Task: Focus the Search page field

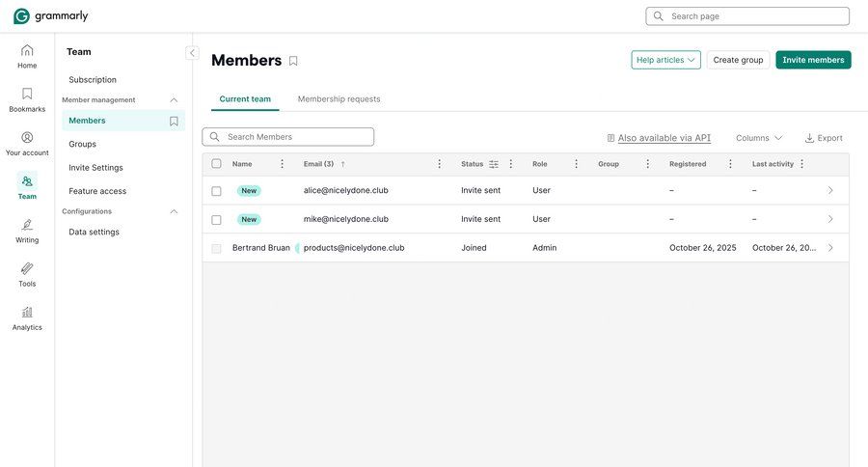Action: point(747,16)
